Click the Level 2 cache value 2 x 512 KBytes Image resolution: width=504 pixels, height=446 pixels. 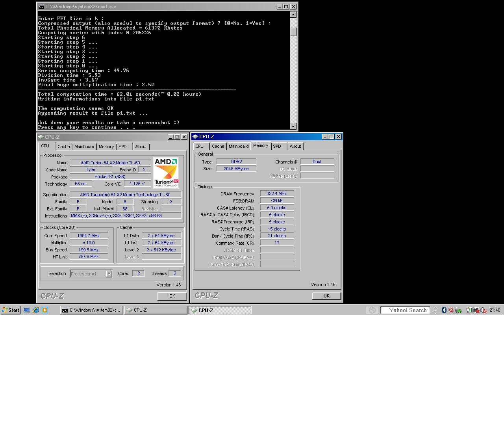(x=161, y=250)
